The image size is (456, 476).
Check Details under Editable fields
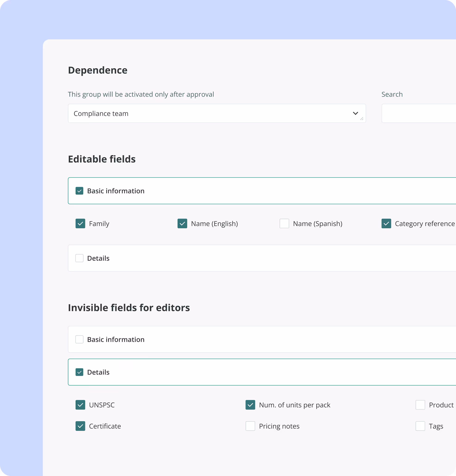click(79, 258)
